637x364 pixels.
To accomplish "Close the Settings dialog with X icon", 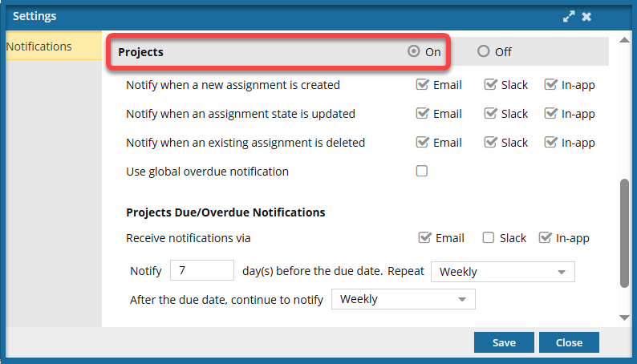I will click(587, 17).
